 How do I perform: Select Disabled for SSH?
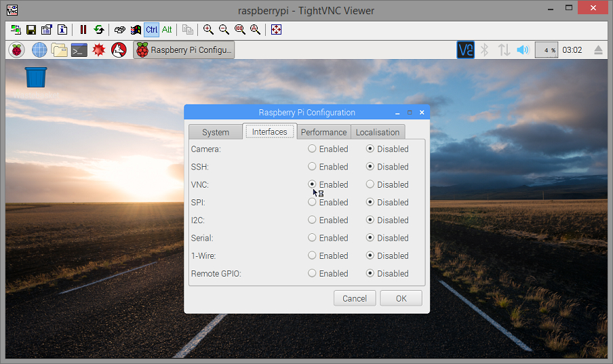[x=387, y=167]
